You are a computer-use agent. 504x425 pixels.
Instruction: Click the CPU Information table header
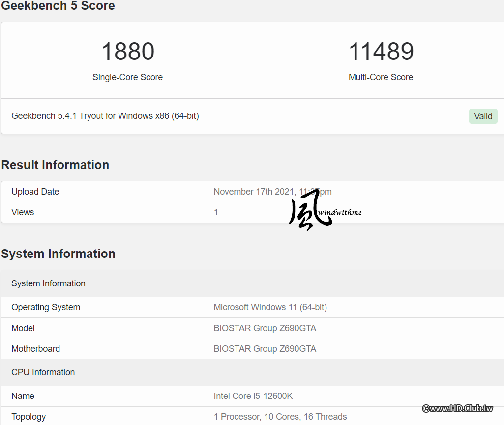point(253,372)
